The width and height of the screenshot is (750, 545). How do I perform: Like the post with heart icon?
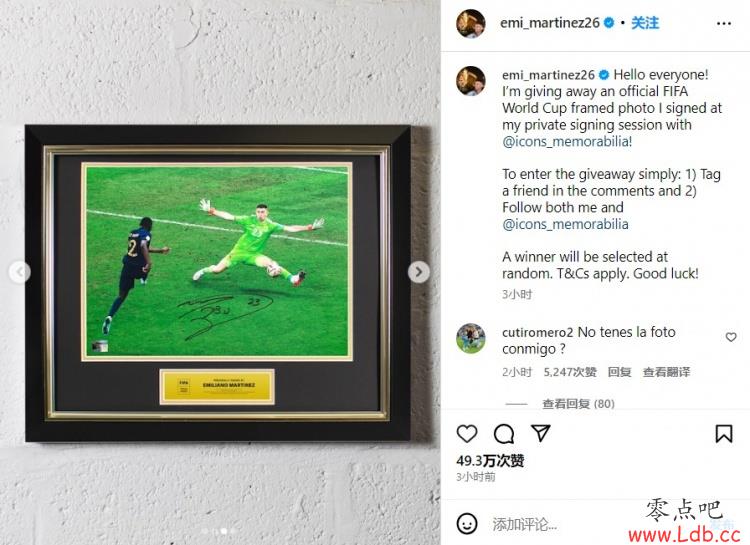tap(467, 434)
